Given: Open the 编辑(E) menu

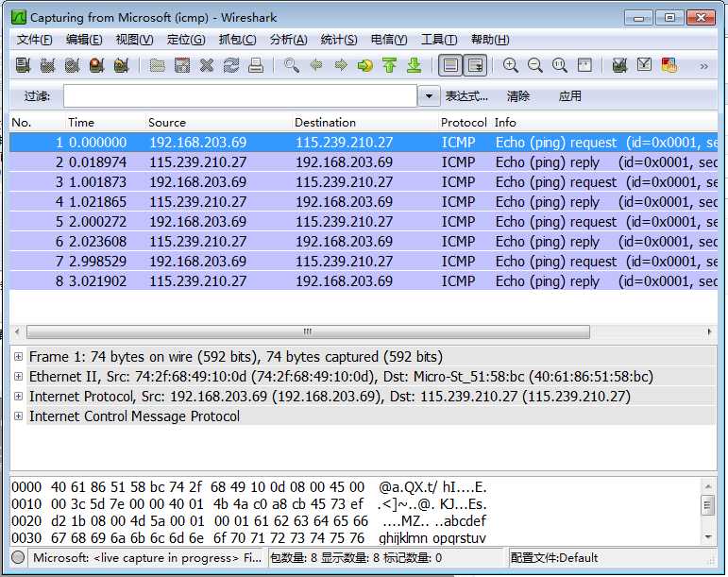Looking at the screenshot, I should pos(84,40).
